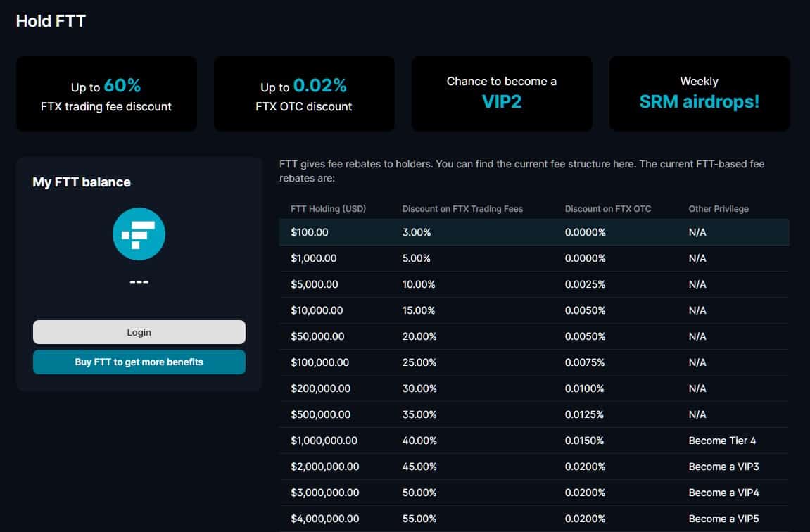
Task: Click the Login button
Action: point(139,332)
